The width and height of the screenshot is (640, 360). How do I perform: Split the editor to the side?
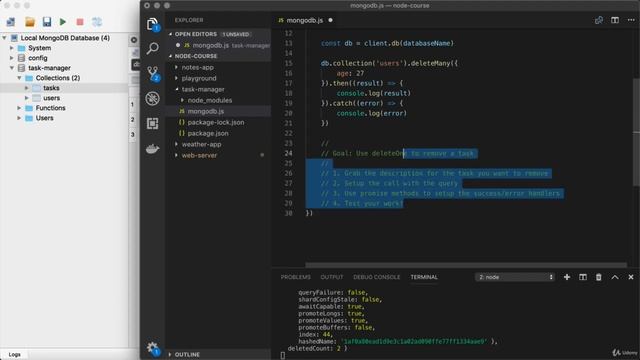615,20
